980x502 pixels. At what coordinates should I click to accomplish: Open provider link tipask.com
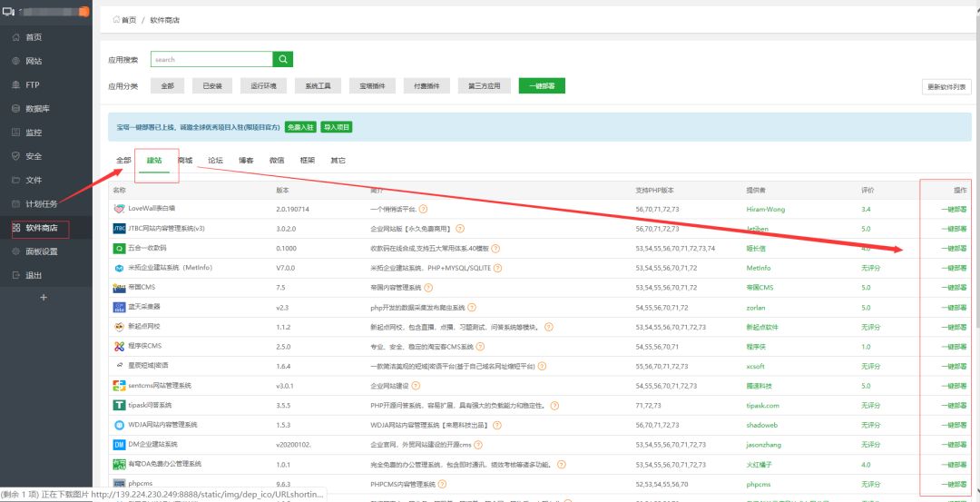762,405
